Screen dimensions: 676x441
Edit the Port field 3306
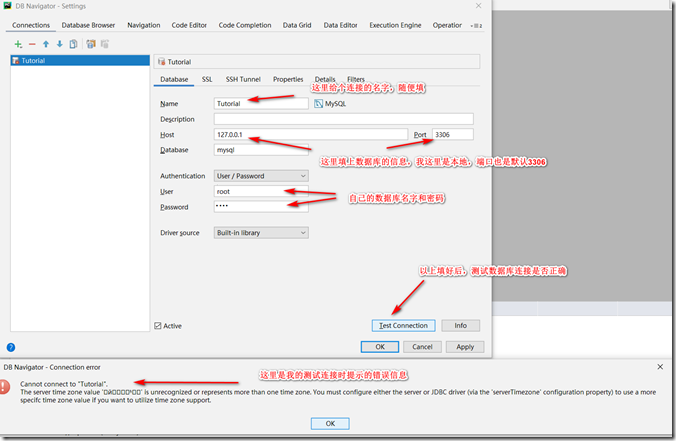click(x=453, y=134)
